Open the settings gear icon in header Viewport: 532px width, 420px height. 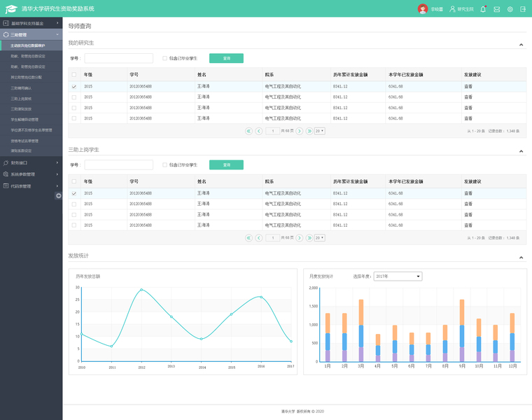click(x=510, y=10)
